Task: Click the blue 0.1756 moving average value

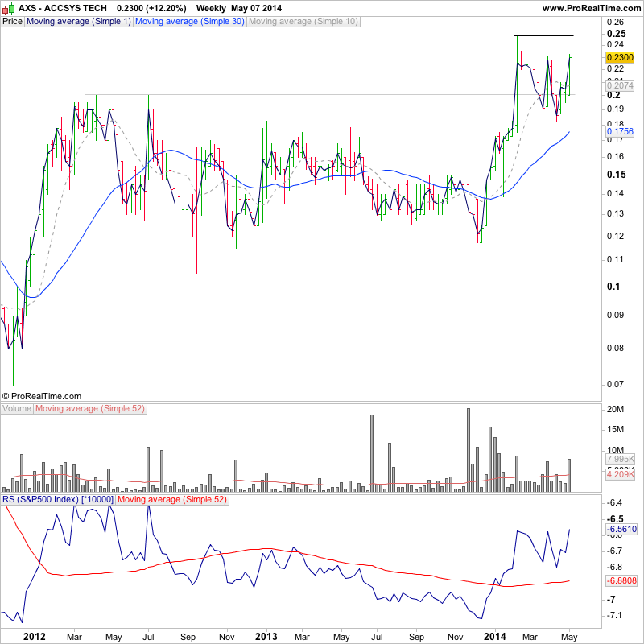Action: click(x=620, y=131)
